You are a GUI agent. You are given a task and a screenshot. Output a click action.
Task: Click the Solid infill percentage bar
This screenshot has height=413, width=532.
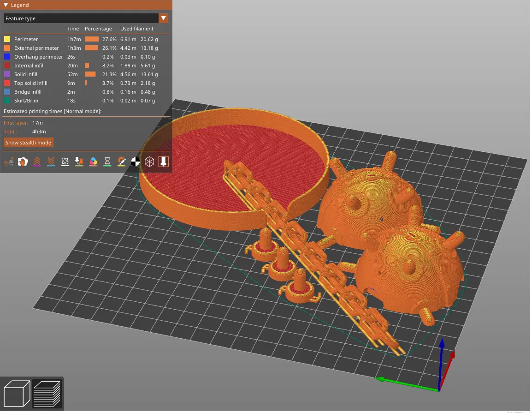click(90, 74)
